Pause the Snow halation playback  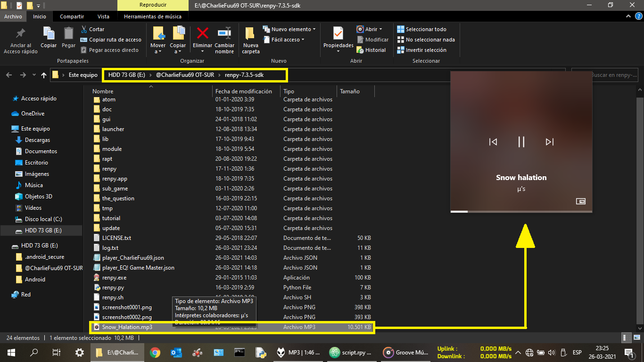pos(521,142)
